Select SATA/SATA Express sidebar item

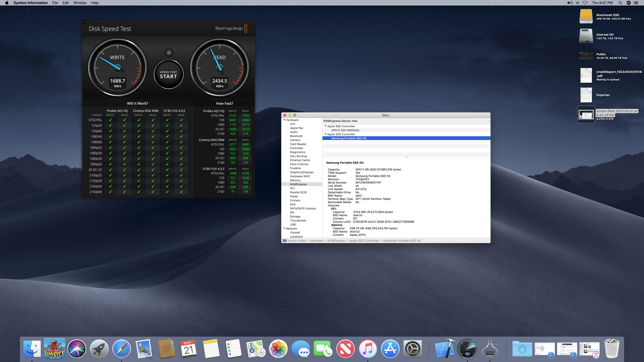tap(303, 209)
